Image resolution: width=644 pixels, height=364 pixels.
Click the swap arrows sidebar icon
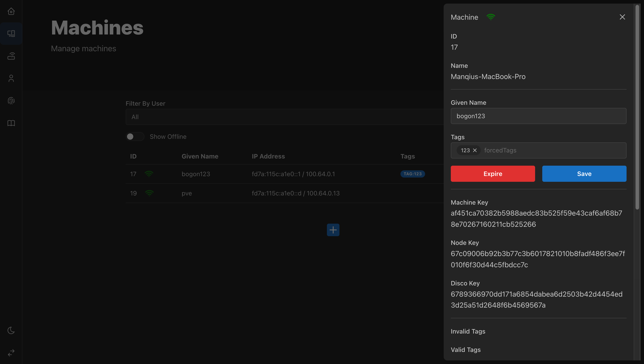point(11,353)
